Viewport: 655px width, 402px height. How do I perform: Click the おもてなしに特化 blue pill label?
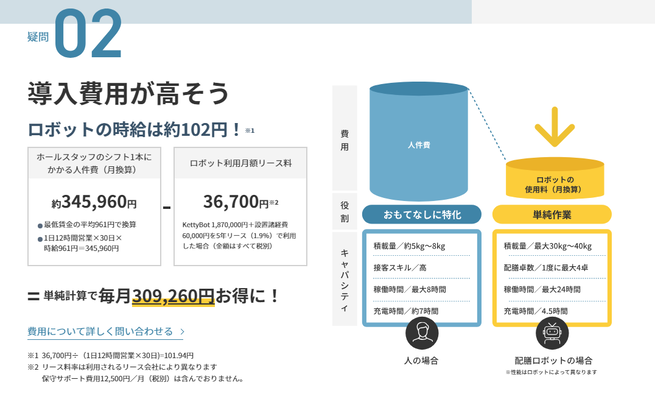point(421,214)
